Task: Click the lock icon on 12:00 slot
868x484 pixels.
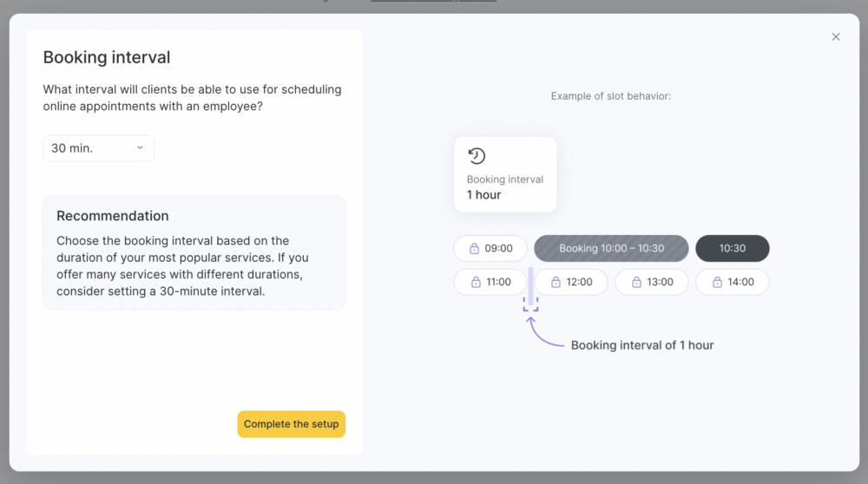Action: point(556,282)
